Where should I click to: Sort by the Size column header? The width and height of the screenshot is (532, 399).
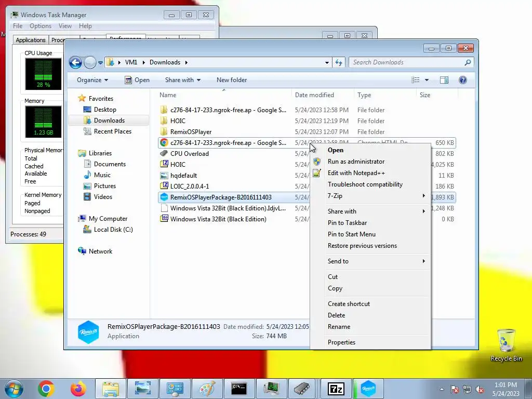coord(437,95)
